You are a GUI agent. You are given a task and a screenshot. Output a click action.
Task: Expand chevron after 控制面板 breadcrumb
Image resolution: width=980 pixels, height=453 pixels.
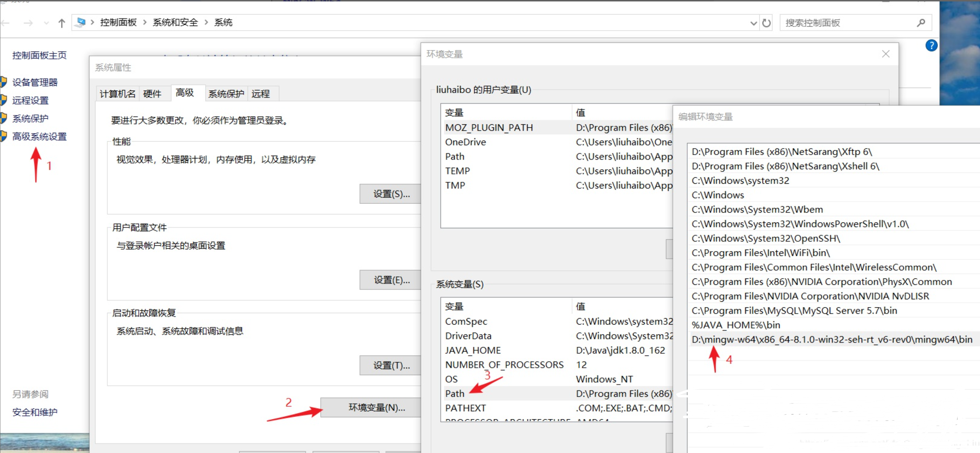point(145,23)
